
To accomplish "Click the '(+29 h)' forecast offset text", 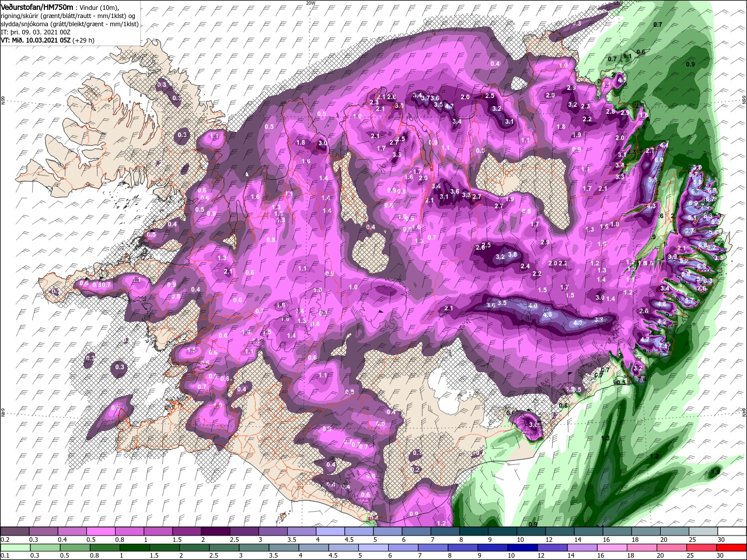I will point(83,40).
